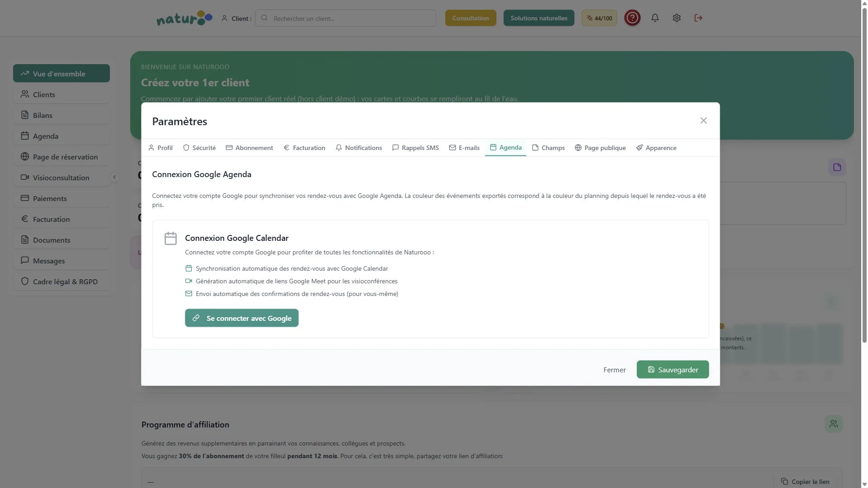This screenshot has width=868, height=488.
Task: Open Vue d'ensemble in sidebar
Action: (x=61, y=73)
